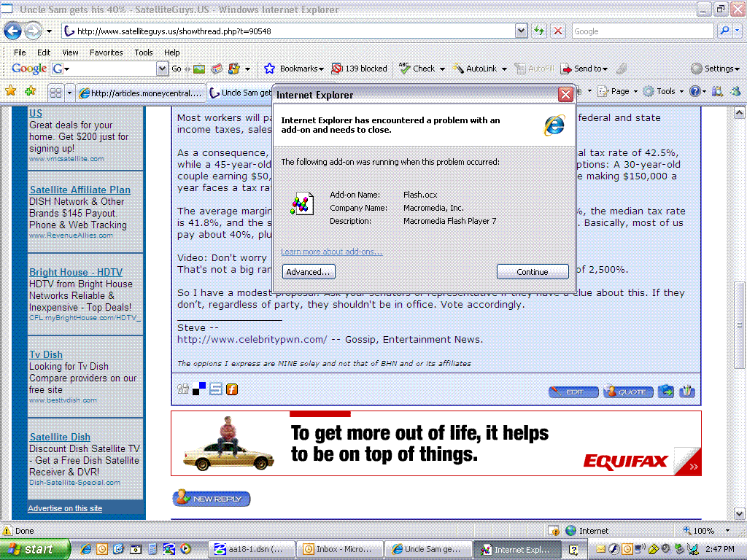
Task: Open the Edit menu
Action: [x=44, y=52]
